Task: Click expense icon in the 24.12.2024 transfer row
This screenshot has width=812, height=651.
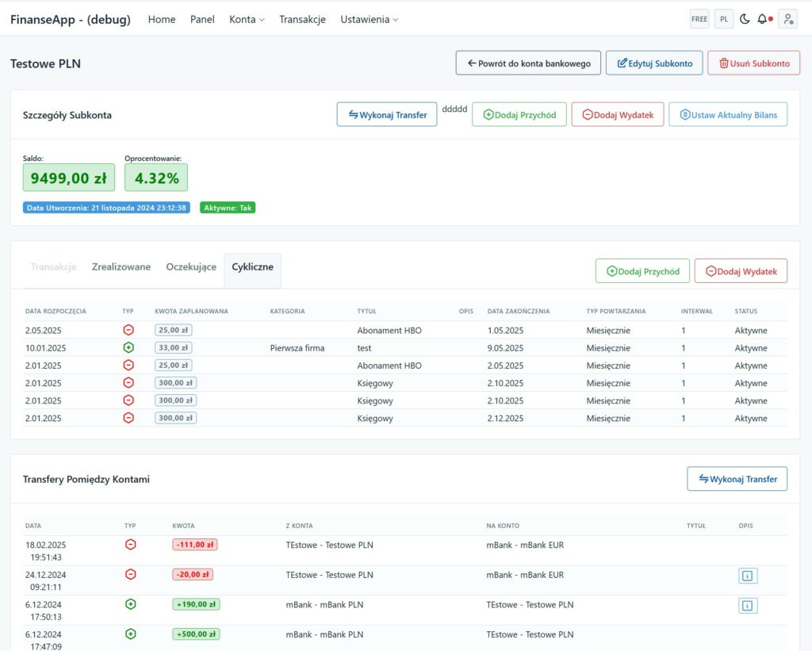Action: 131,574
